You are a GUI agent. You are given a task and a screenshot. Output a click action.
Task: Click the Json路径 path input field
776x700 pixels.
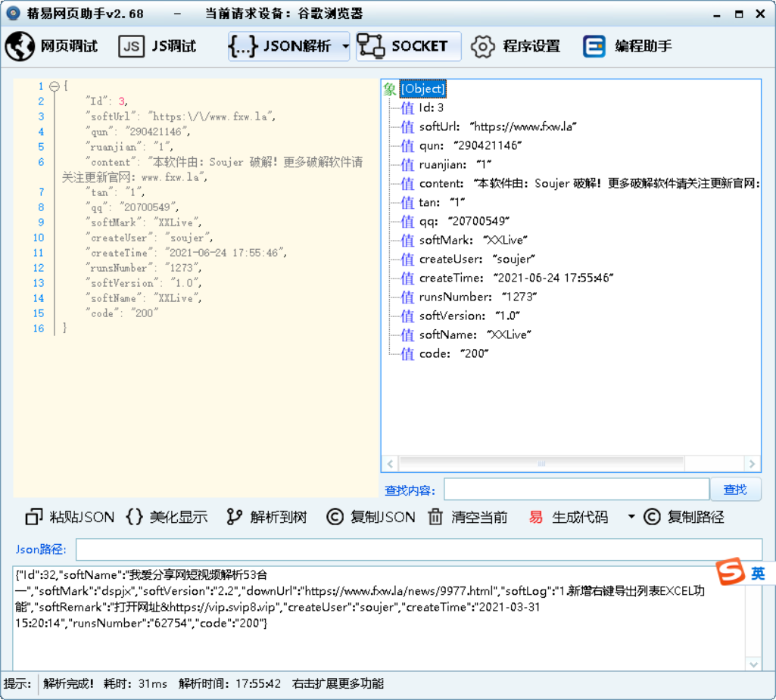418,549
